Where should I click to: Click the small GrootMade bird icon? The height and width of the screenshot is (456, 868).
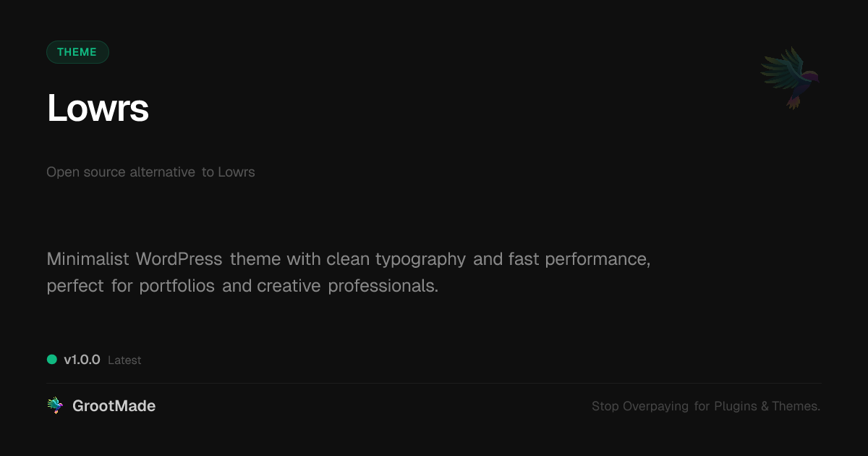click(x=55, y=406)
